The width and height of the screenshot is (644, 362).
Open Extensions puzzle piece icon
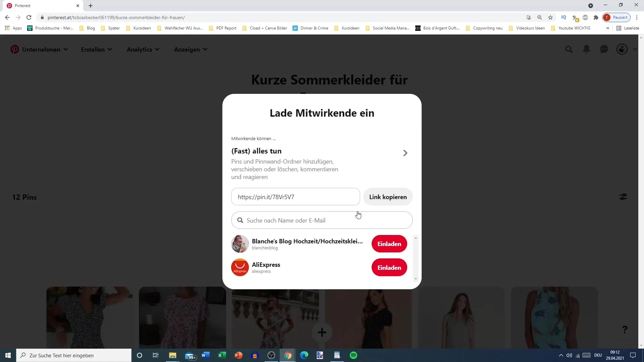pos(596,17)
